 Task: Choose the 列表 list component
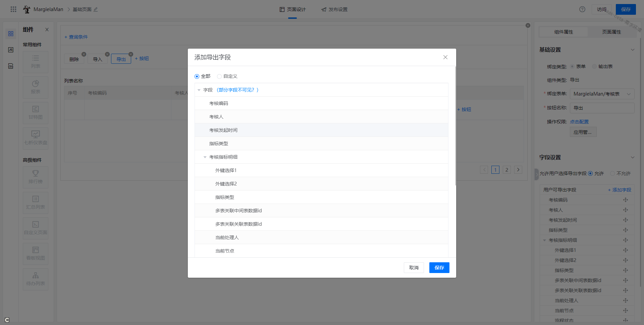tap(36, 62)
